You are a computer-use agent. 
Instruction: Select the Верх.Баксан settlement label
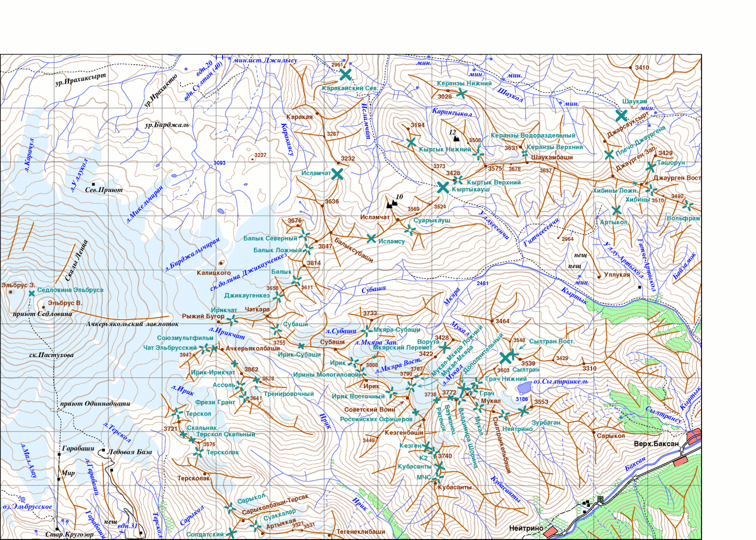pos(656,443)
